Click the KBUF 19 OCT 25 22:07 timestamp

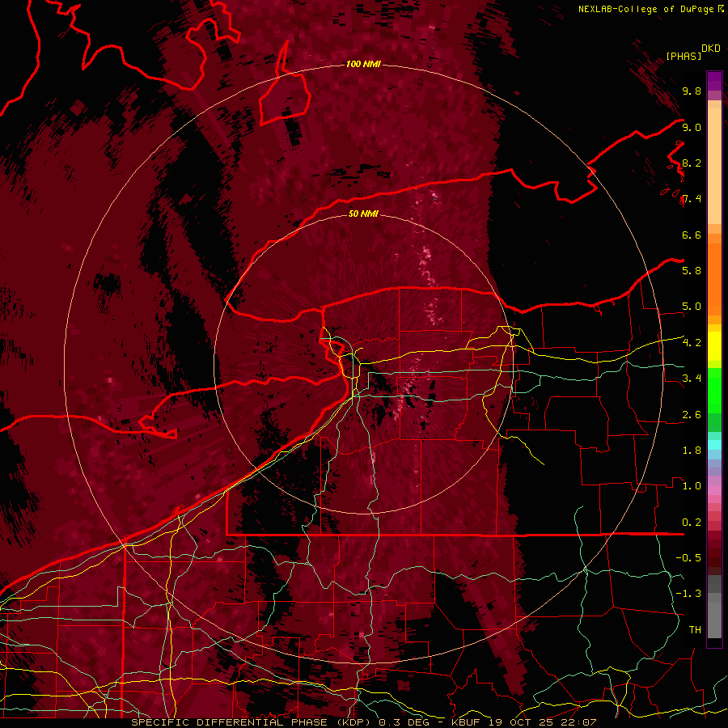tap(523, 722)
